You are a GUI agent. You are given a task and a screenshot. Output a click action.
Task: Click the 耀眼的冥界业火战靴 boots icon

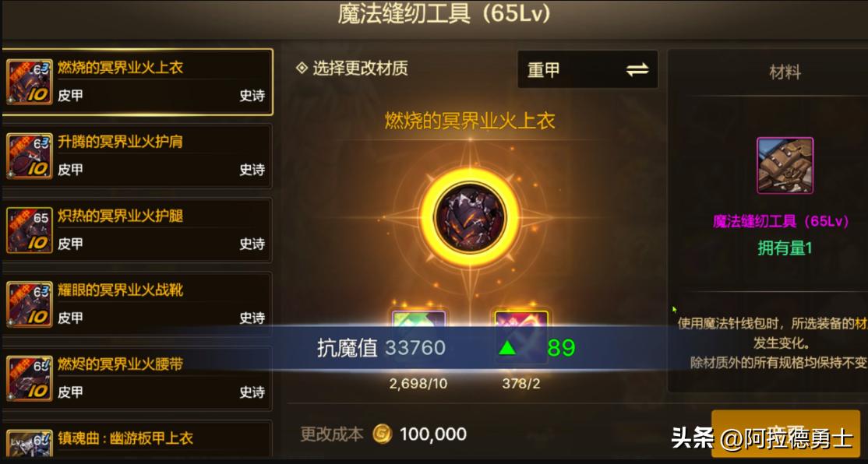click(x=30, y=304)
